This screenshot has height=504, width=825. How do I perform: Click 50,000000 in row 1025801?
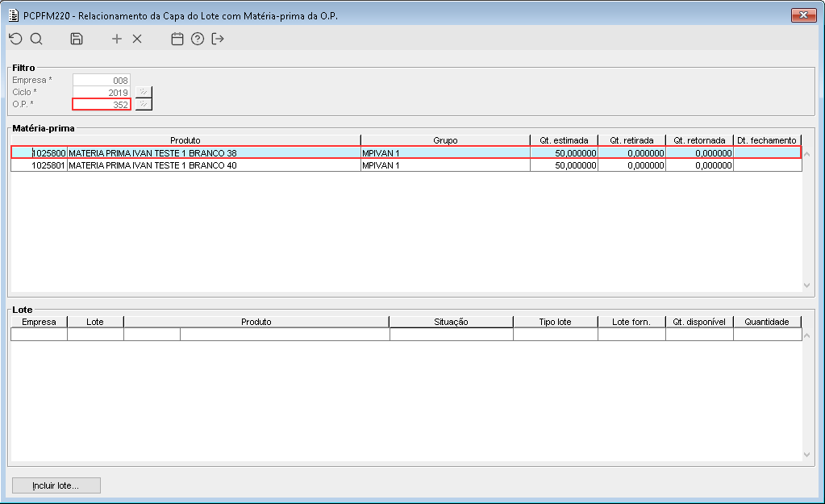pyautogui.click(x=564, y=165)
